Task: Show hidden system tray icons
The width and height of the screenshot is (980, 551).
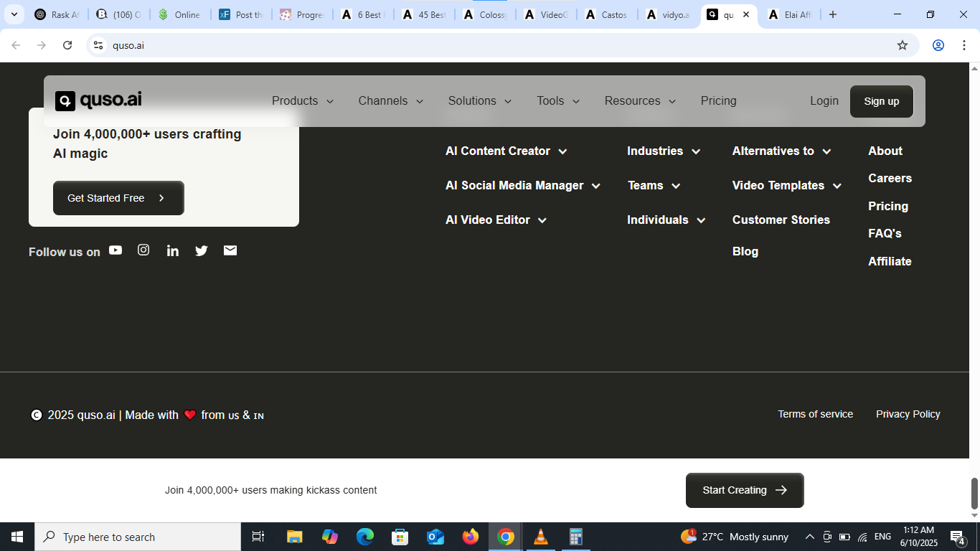Action: pos(810,537)
